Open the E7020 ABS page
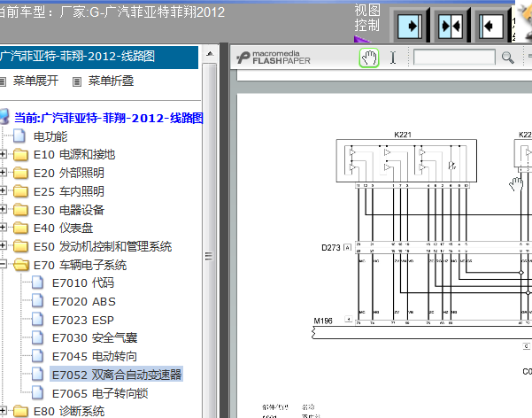 click(x=84, y=301)
